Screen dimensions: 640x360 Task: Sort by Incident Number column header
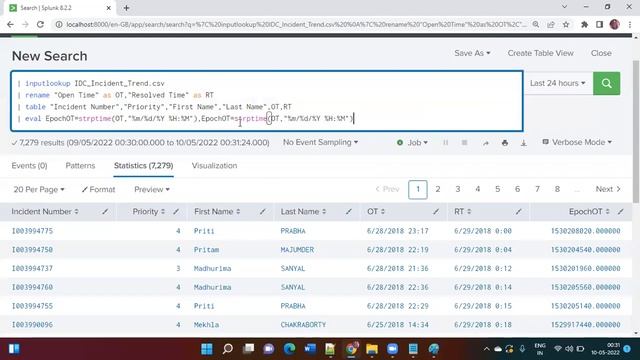point(45,211)
